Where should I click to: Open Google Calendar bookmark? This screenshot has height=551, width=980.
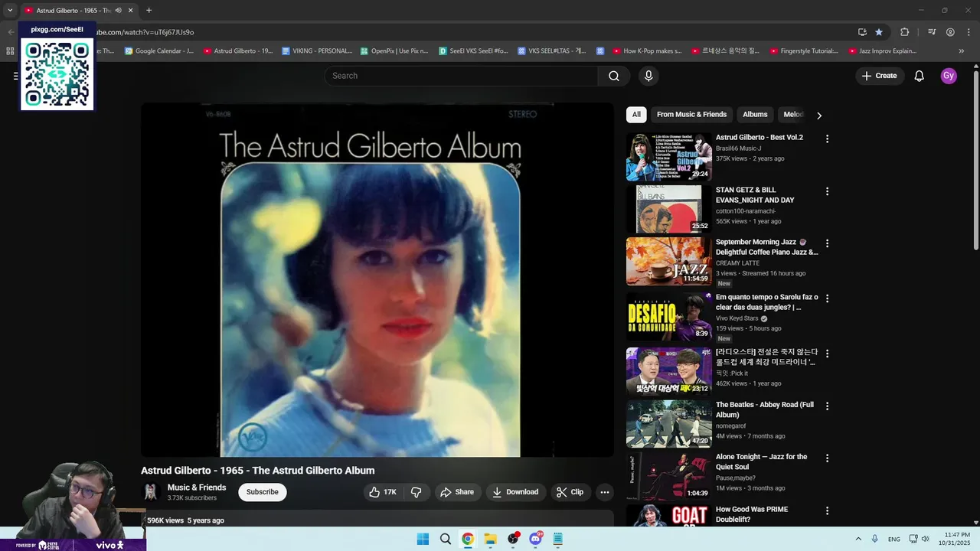tap(158, 51)
